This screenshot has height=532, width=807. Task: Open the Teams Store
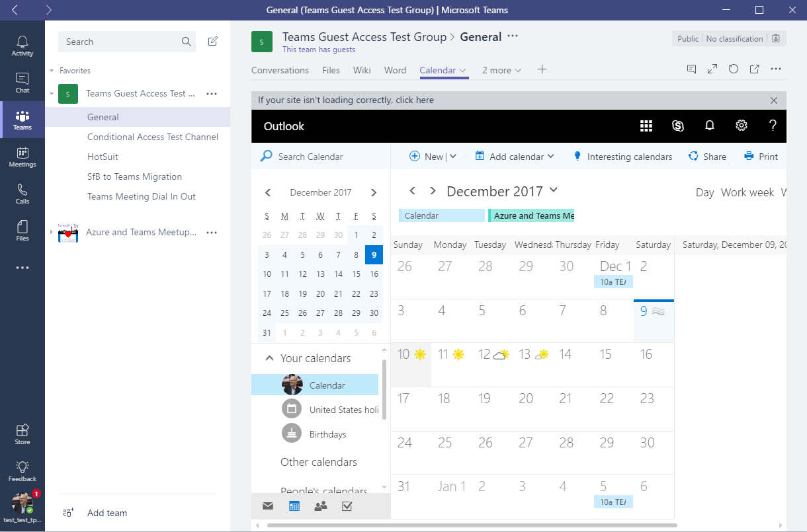pos(22,434)
